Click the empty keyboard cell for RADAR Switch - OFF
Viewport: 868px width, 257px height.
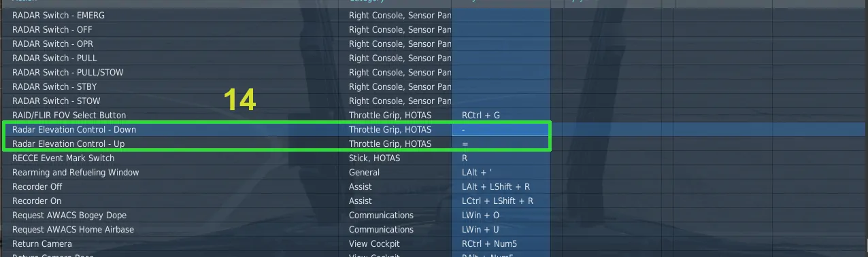point(501,29)
